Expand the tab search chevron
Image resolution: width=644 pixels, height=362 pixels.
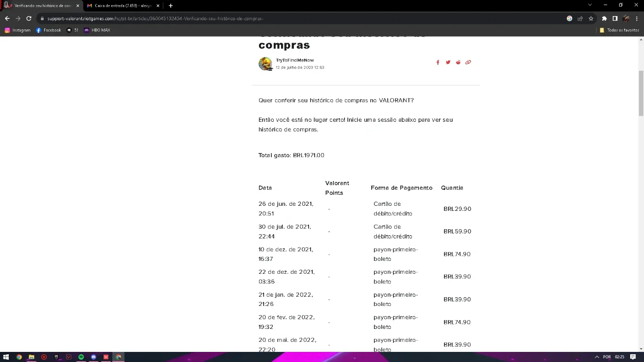pyautogui.click(x=590, y=5)
